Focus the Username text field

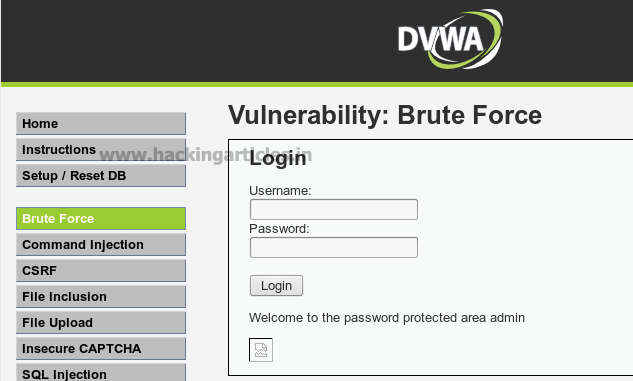[x=334, y=209]
